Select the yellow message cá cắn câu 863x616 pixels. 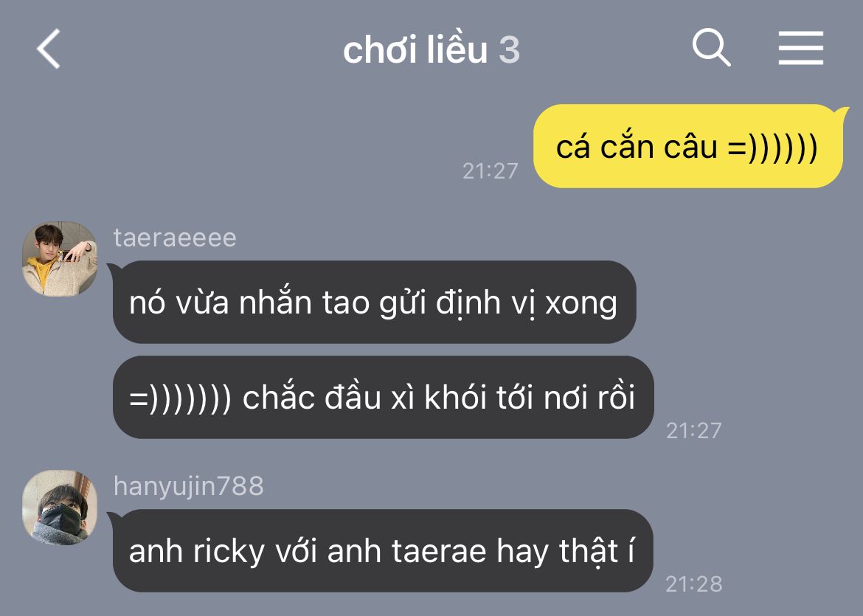point(688,146)
